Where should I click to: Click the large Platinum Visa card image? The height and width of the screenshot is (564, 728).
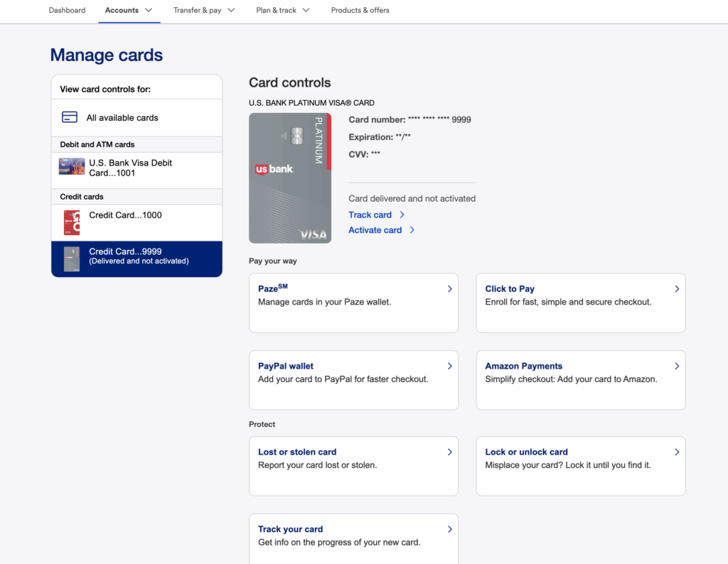coord(290,178)
